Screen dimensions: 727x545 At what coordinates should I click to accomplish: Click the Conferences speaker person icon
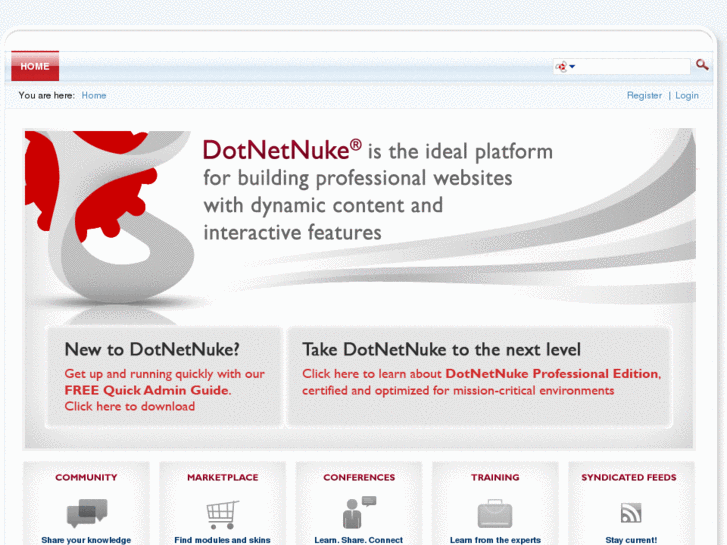pos(359,513)
